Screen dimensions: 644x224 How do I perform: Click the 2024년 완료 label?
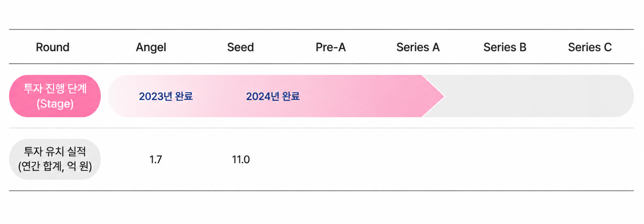[x=273, y=96]
